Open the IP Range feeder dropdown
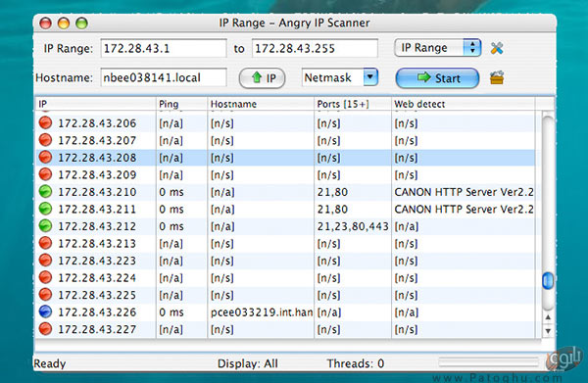 438,48
